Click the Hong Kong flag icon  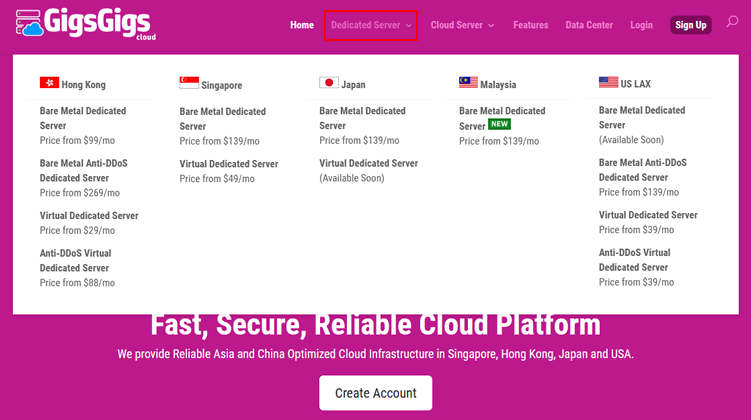(x=49, y=84)
